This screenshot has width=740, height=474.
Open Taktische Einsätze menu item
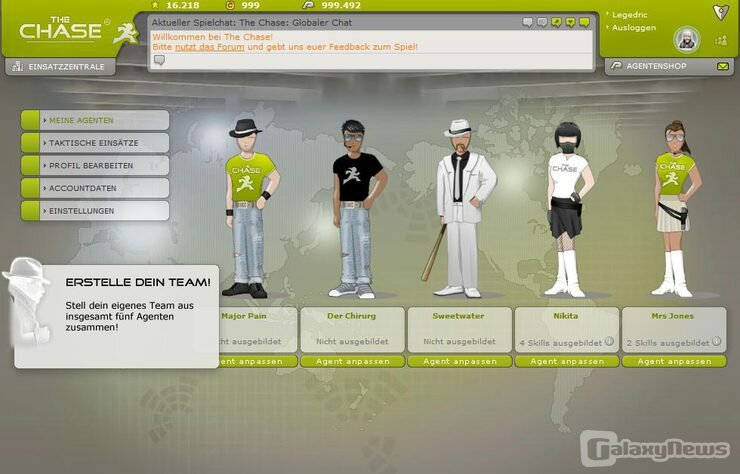pyautogui.click(x=95, y=143)
